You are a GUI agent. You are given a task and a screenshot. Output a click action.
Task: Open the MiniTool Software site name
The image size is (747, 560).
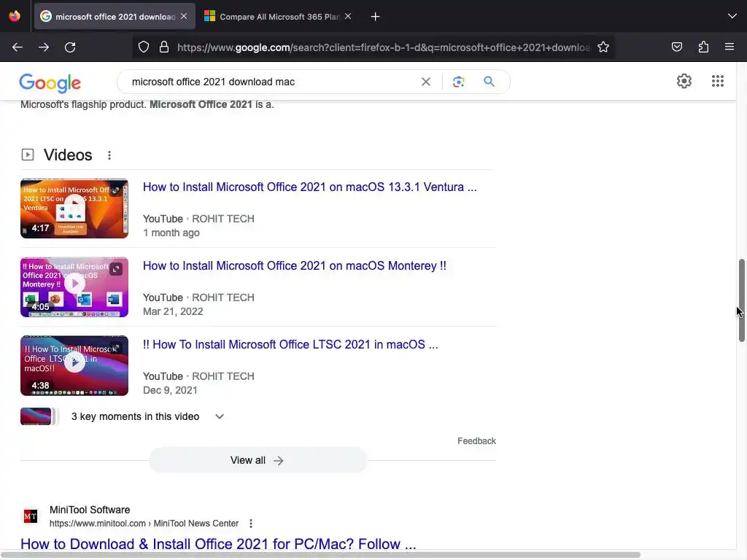click(90, 510)
